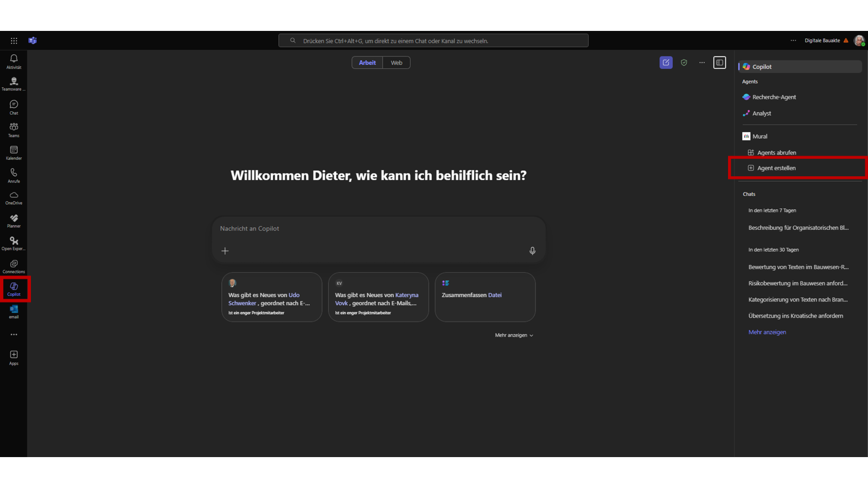868x488 pixels.
Task: Open the Aktivität notifications bell
Action: [14, 61]
